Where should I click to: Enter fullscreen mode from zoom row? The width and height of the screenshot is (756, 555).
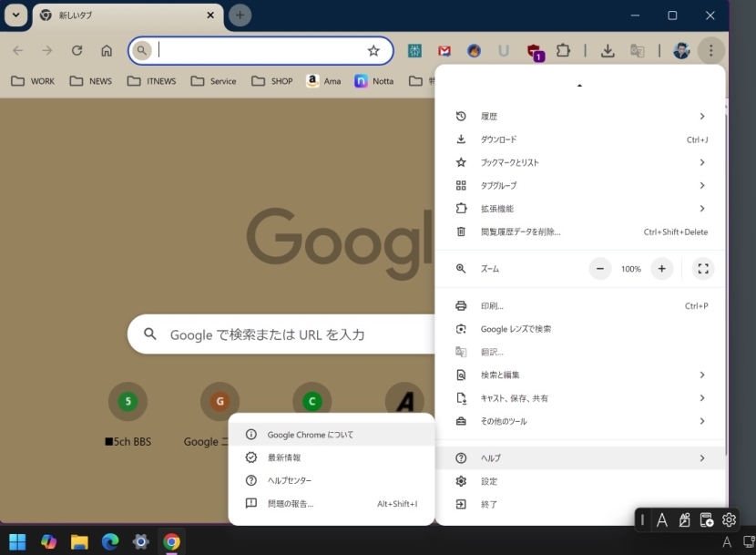click(703, 269)
